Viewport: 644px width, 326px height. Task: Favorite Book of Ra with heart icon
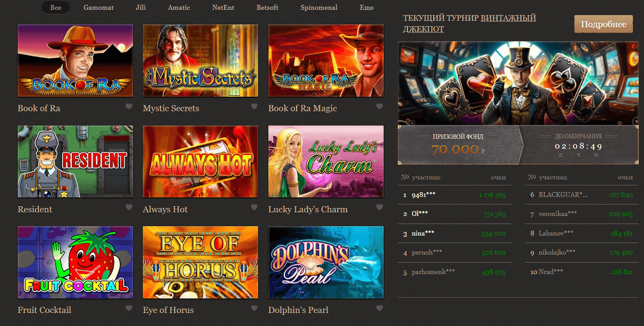pos(129,107)
